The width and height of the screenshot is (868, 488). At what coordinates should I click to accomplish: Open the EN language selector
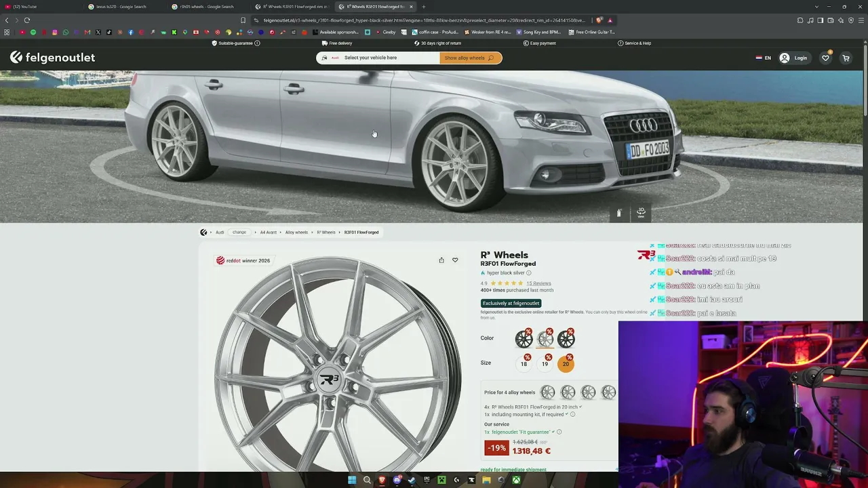[x=764, y=58]
